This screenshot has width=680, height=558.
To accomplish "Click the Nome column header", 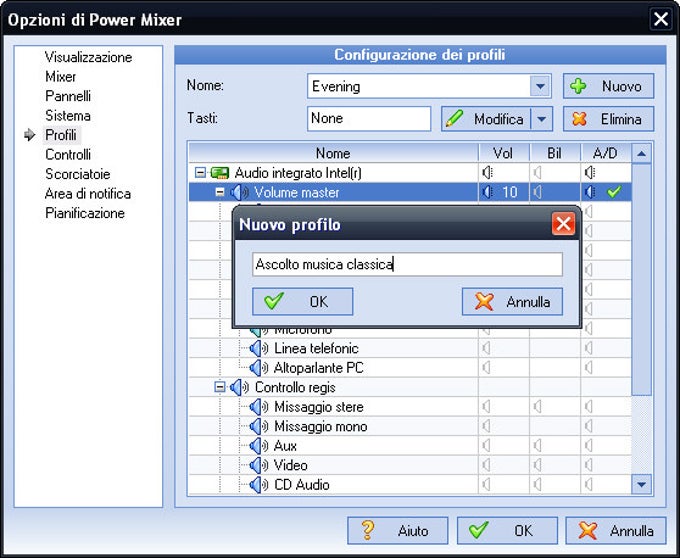I will 333,153.
